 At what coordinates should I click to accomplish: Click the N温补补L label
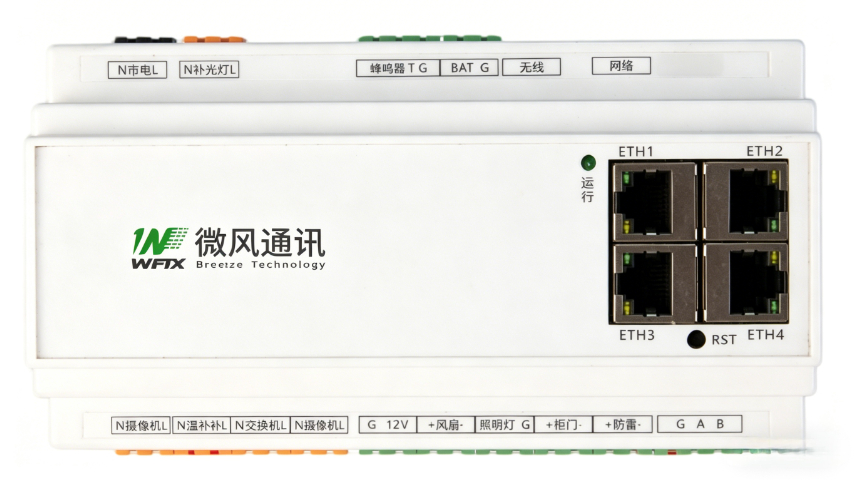pos(202,426)
